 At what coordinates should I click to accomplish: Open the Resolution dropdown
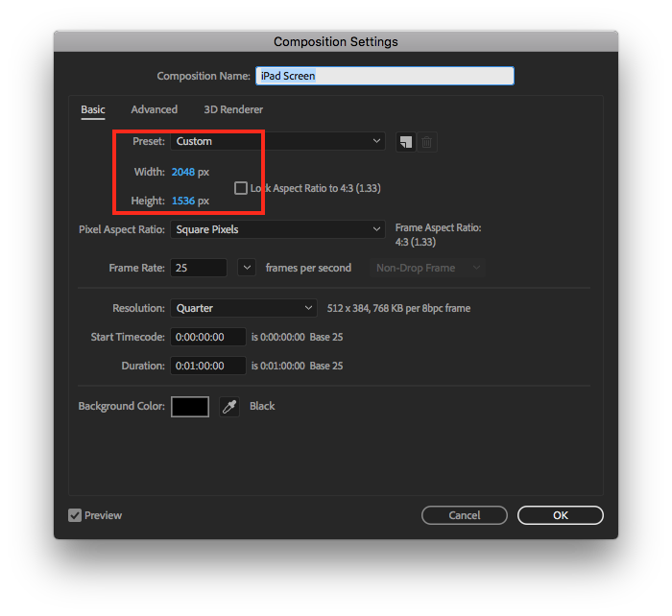(x=244, y=308)
